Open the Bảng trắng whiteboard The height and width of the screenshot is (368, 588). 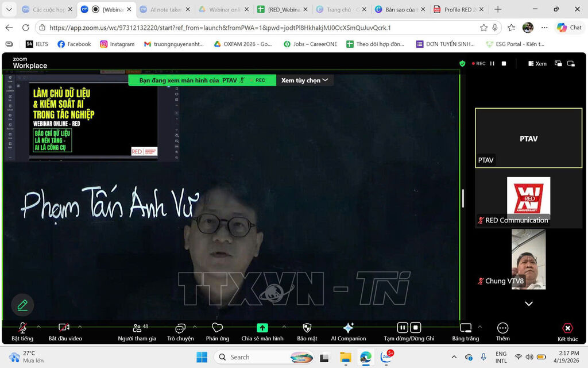tap(465, 328)
